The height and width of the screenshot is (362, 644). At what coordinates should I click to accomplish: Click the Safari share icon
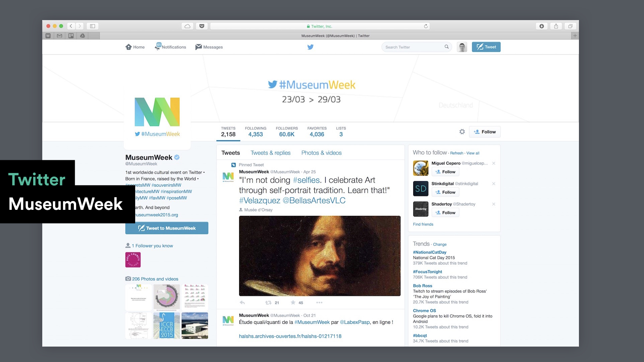pyautogui.click(x=556, y=26)
